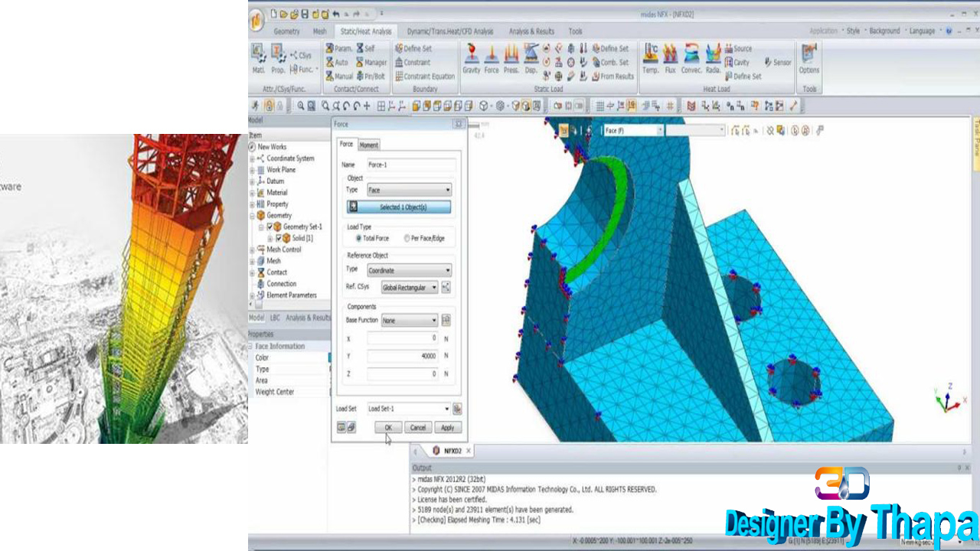Switch to the LBC panel tab
This screenshot has width=980, height=551.
275,318
